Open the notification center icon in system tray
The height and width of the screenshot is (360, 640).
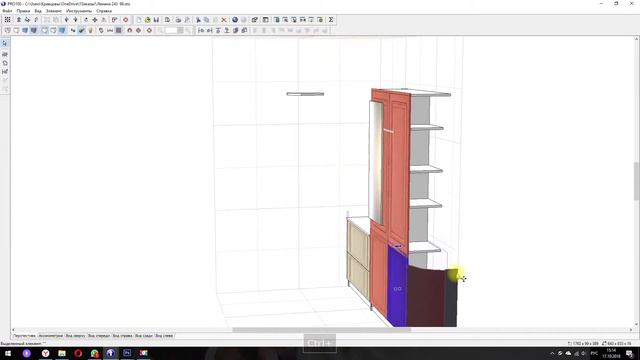630,353
